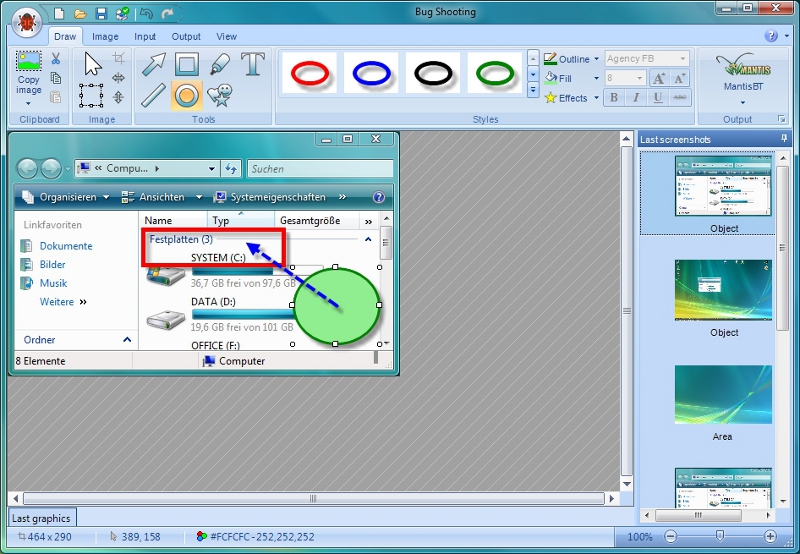Screen dimensions: 800x554
Task: Open the Agency FB font dropdown
Action: [682, 59]
